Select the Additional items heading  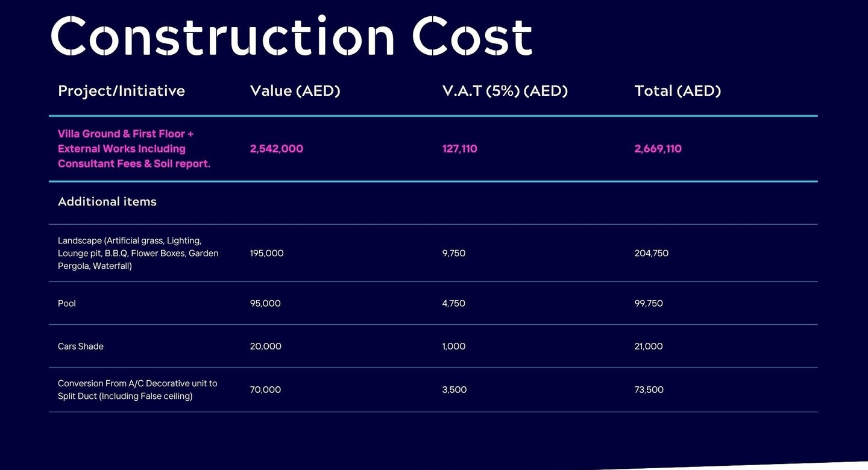pos(107,202)
